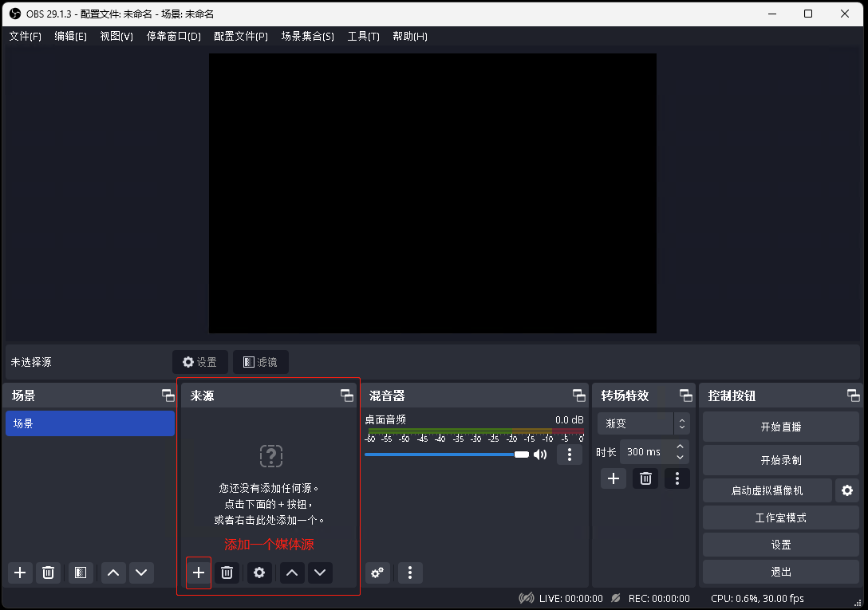Start the virtual camera
The height and width of the screenshot is (610, 868).
(x=767, y=490)
